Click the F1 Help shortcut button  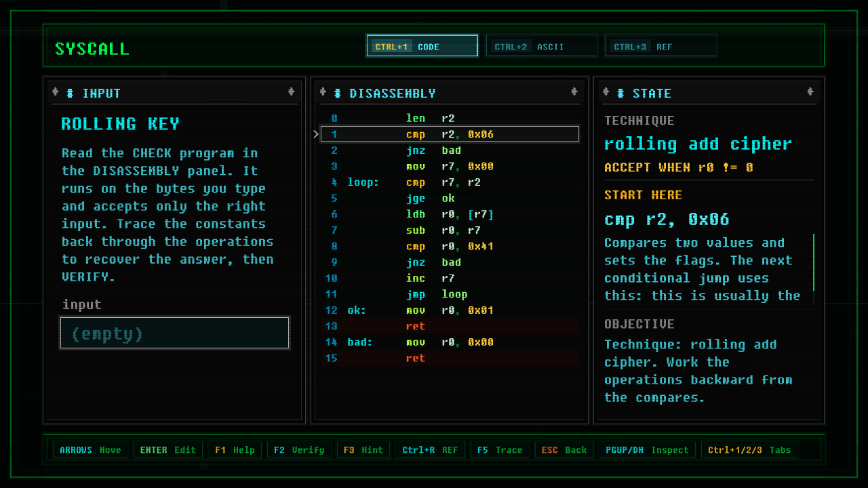pyautogui.click(x=235, y=449)
